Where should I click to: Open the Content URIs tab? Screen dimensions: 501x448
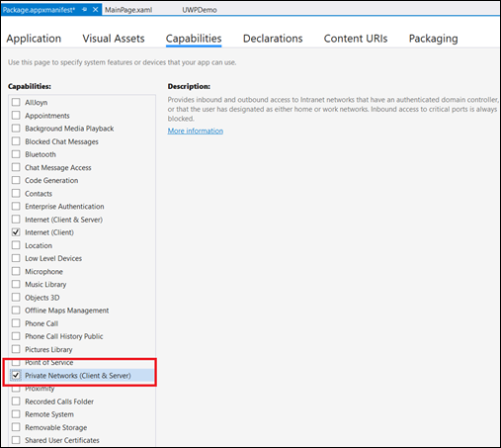coord(356,39)
